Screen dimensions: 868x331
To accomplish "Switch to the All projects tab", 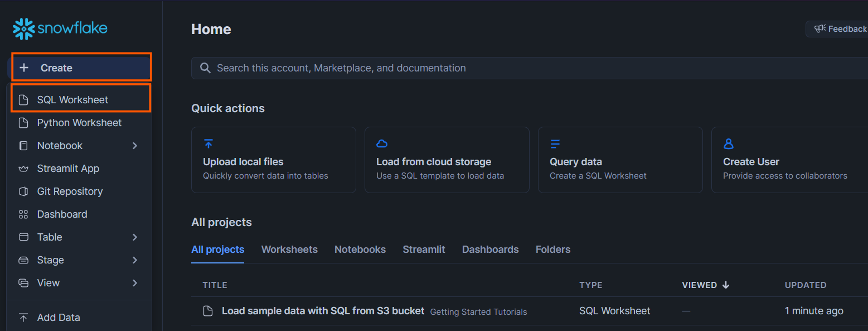I will 218,250.
